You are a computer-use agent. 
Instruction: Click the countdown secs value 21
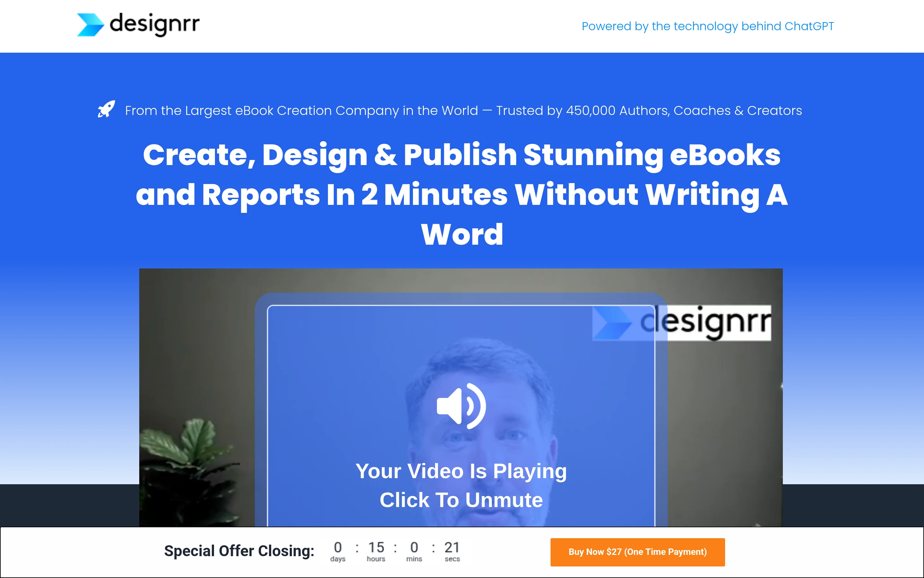(x=452, y=547)
